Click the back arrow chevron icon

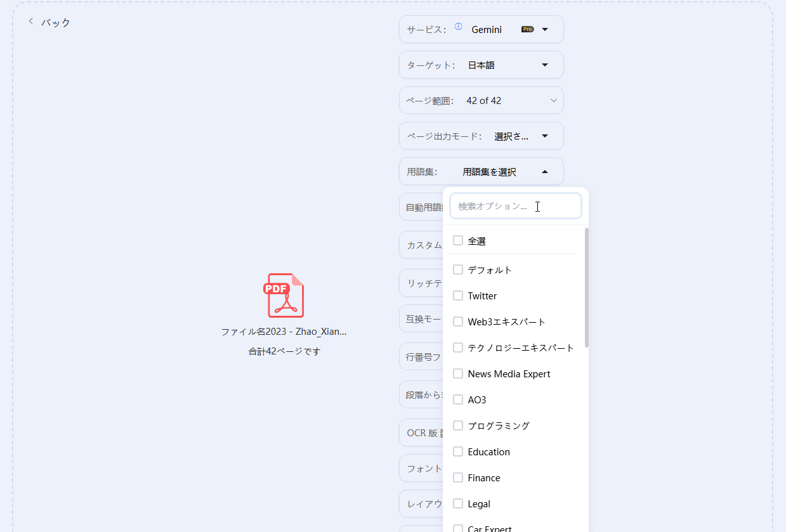click(30, 22)
